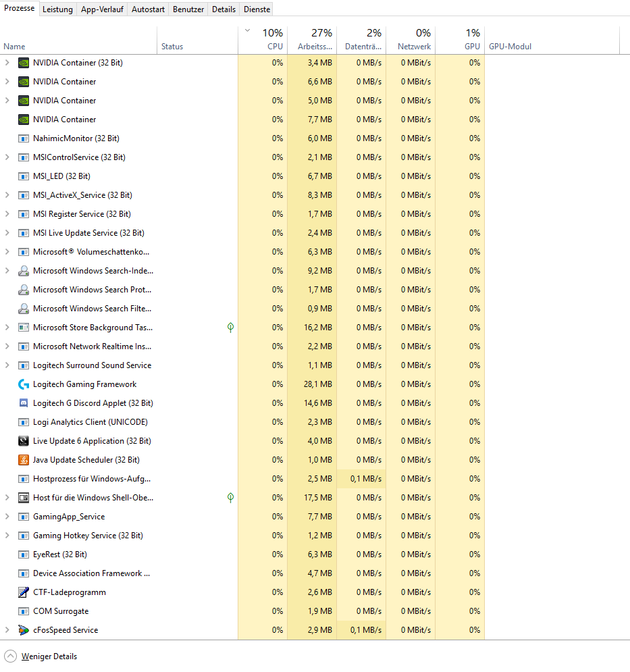Screen dimensions: 630x672
Task: Expand the MSI Register Service row
Action: [7, 214]
